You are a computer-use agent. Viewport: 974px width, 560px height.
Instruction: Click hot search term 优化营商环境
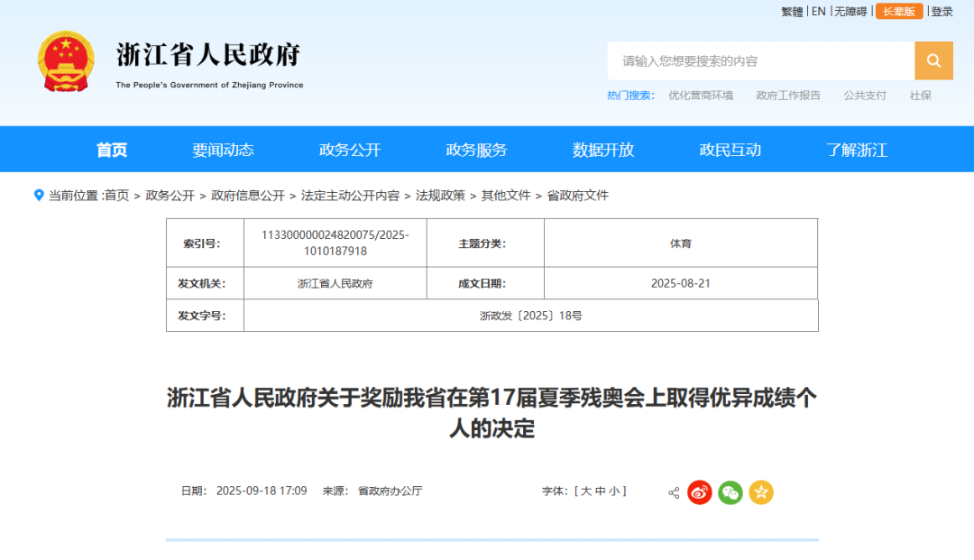click(x=701, y=96)
